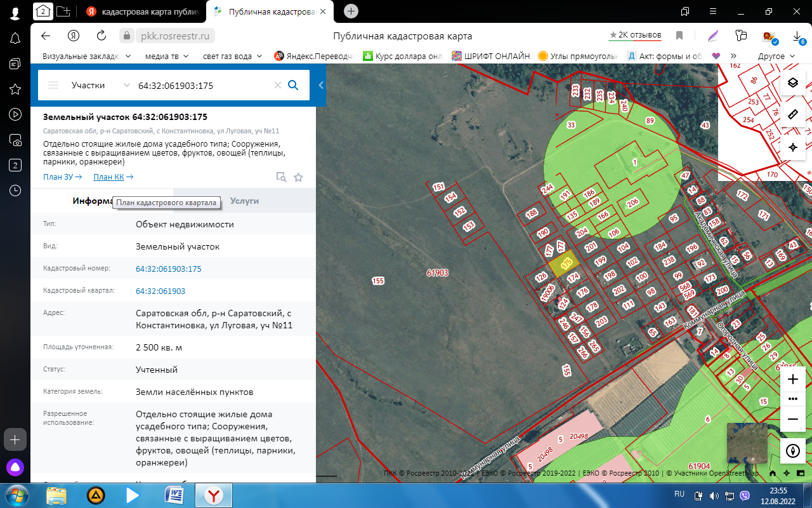812x508 pixels.
Task: Open the Визуальные закладки bookmarks folder
Action: 86,56
